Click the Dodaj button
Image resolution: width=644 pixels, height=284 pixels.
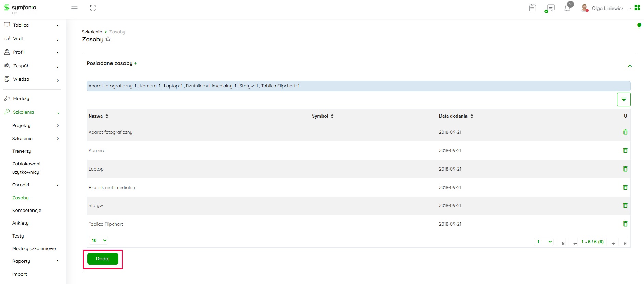(103, 259)
